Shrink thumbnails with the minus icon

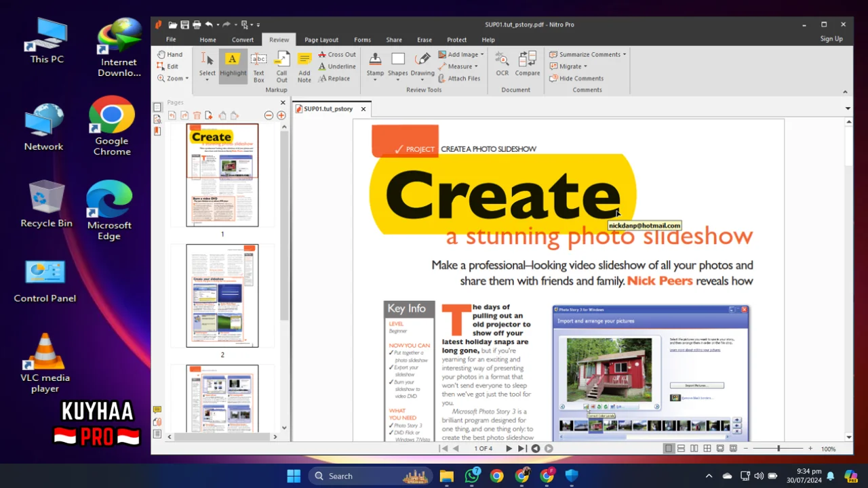(x=269, y=115)
